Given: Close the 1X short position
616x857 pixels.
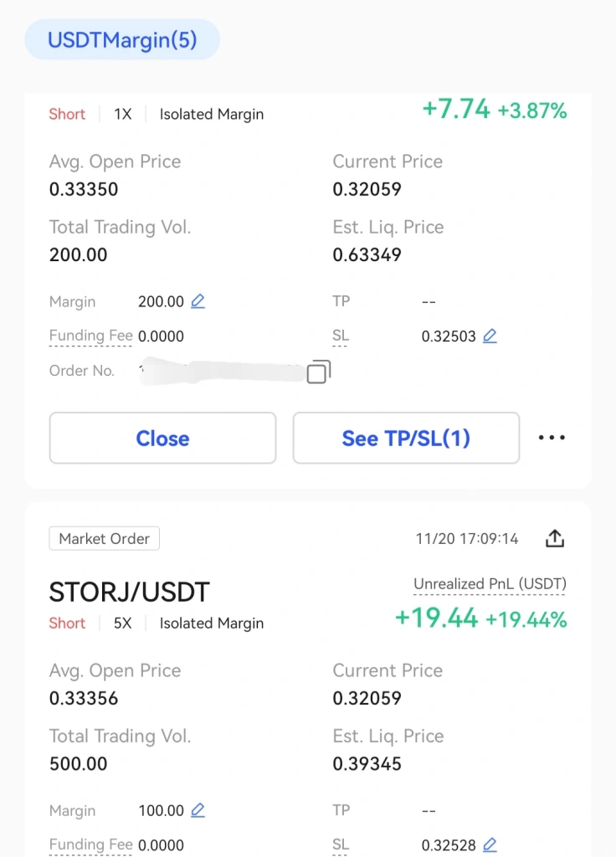Looking at the screenshot, I should (162, 438).
